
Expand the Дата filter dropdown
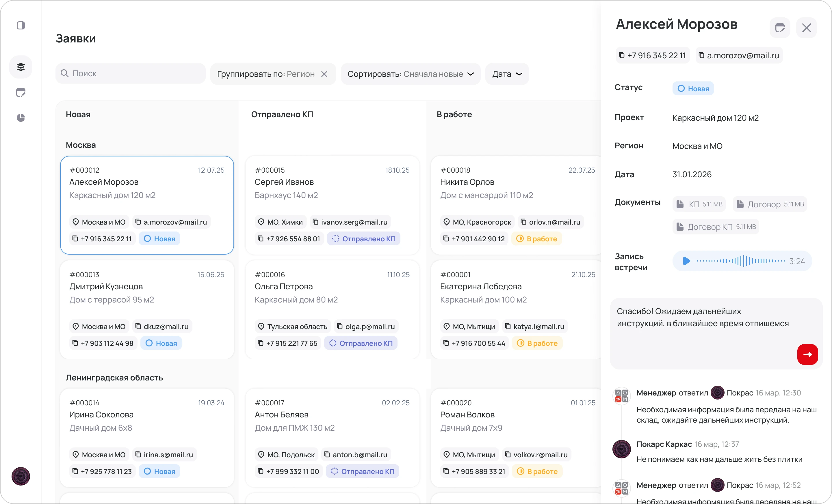pos(507,74)
